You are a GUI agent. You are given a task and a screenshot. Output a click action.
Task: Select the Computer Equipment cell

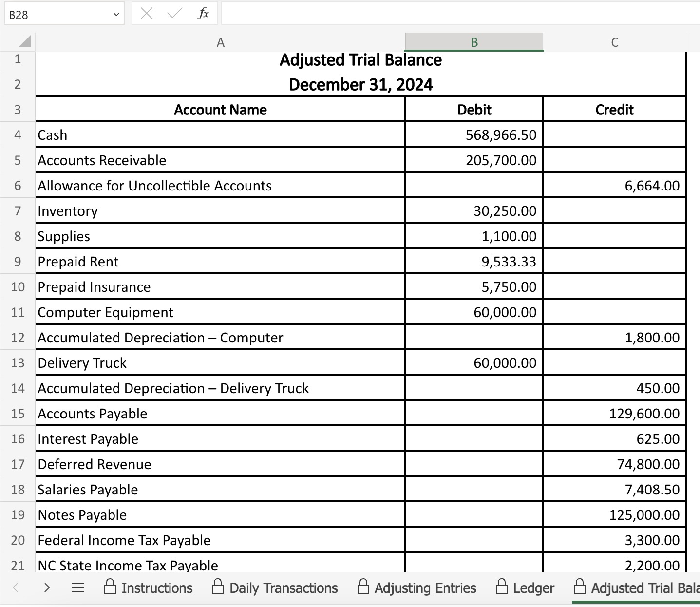[x=220, y=312]
